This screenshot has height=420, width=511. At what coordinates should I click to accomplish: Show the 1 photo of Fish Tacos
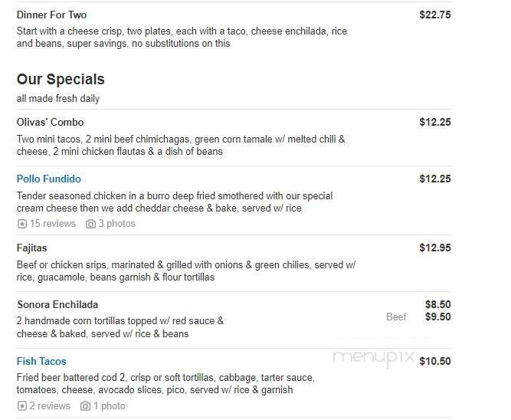(110, 406)
